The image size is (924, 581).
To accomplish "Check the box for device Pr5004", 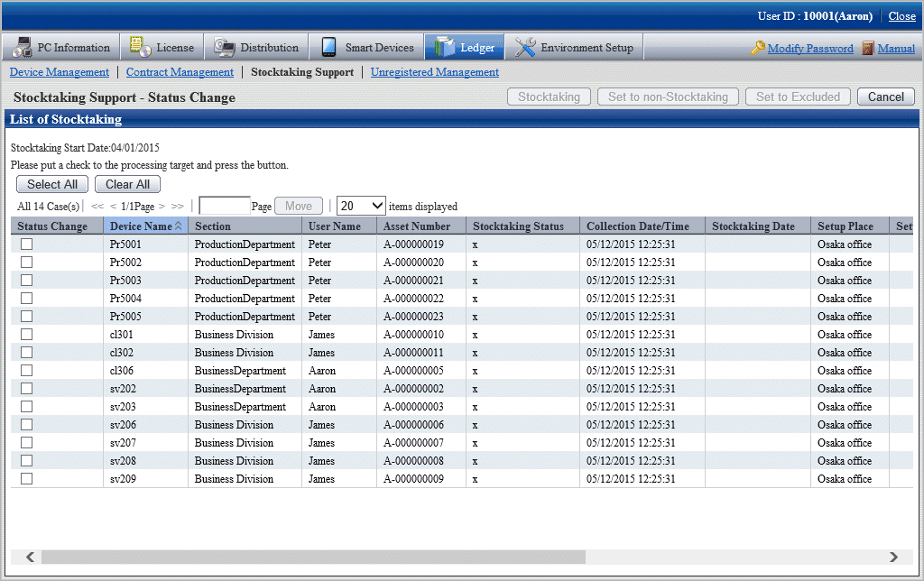I will tap(26, 298).
